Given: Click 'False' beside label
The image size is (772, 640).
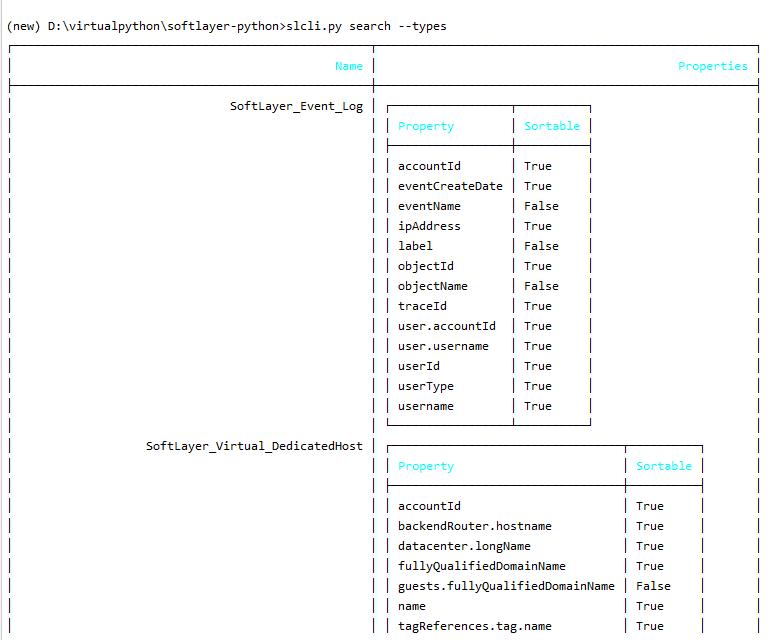Looking at the screenshot, I should [541, 246].
